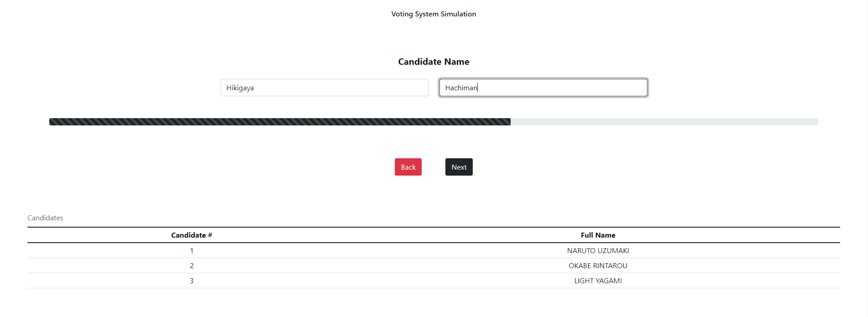Image resolution: width=868 pixels, height=317 pixels.
Task: Click the Next button
Action: (x=459, y=167)
